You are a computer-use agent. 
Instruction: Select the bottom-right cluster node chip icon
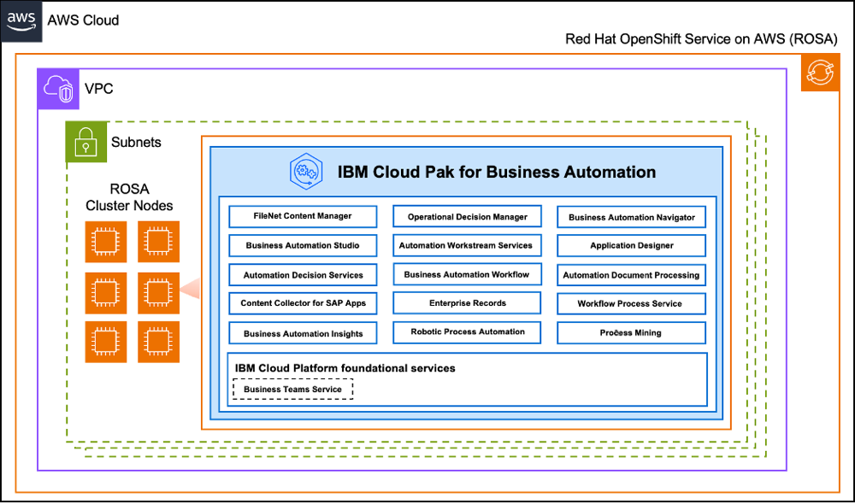pos(158,342)
